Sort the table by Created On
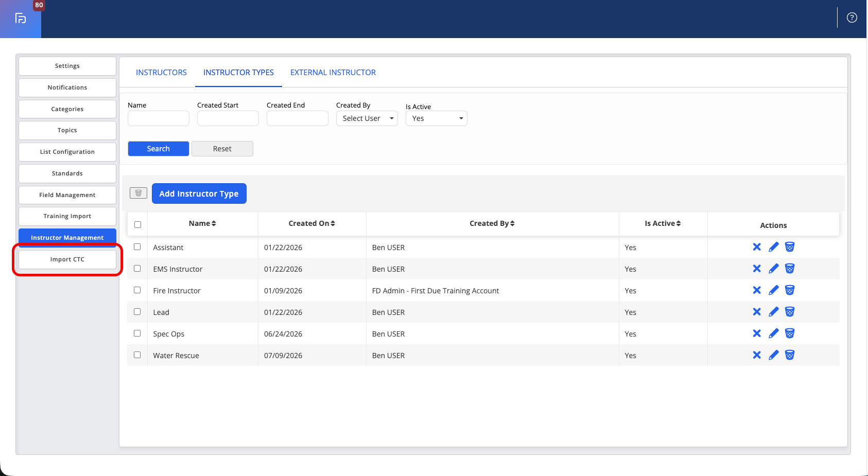868x476 pixels. pyautogui.click(x=311, y=223)
